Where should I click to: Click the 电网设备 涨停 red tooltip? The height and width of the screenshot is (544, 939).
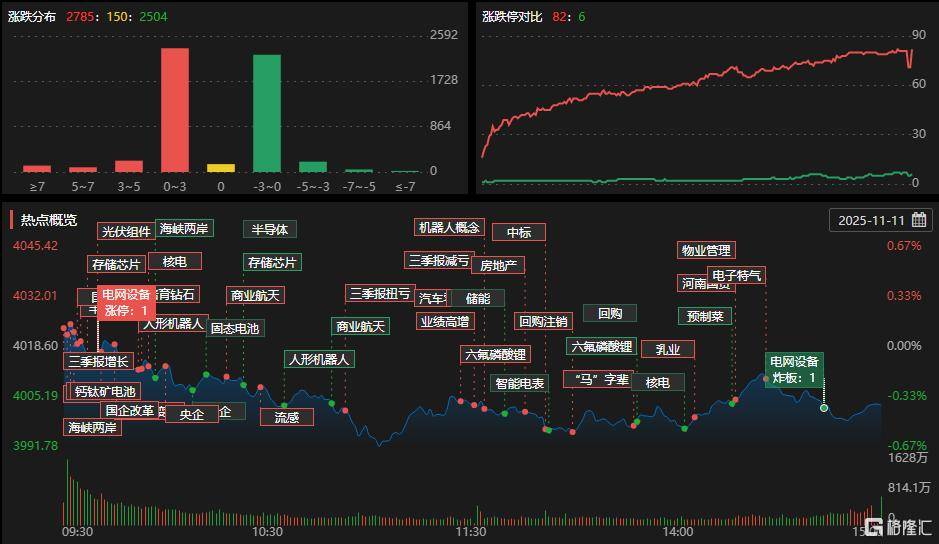[125, 302]
